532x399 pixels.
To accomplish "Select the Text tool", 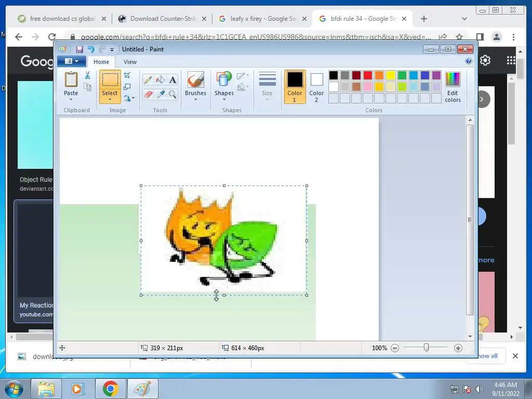I will pos(172,80).
